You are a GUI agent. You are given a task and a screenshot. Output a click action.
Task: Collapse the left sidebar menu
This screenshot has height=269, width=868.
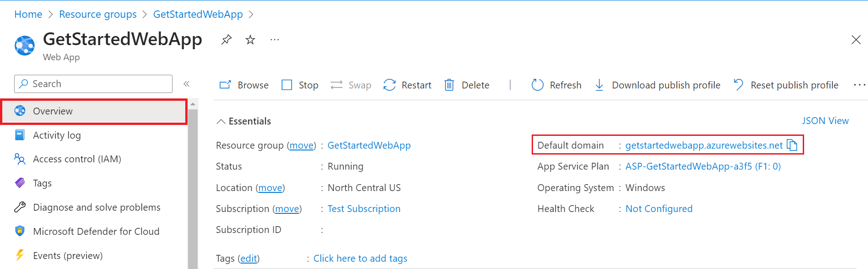[x=186, y=84]
